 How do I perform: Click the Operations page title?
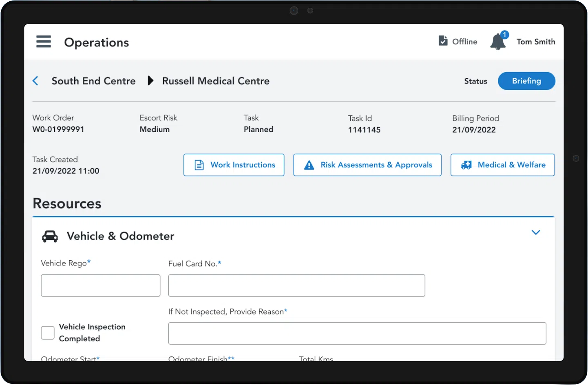(97, 42)
